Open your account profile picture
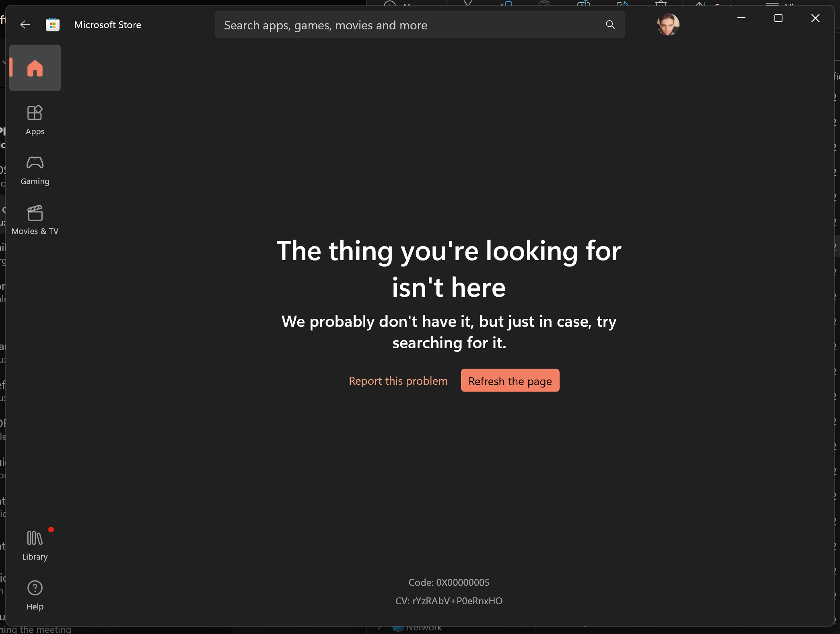 click(x=668, y=25)
